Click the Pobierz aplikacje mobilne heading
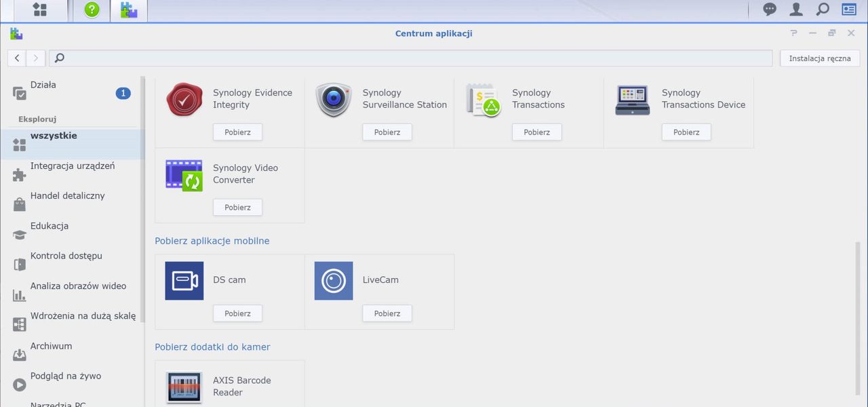Viewport: 868px width, 407px height. point(212,241)
